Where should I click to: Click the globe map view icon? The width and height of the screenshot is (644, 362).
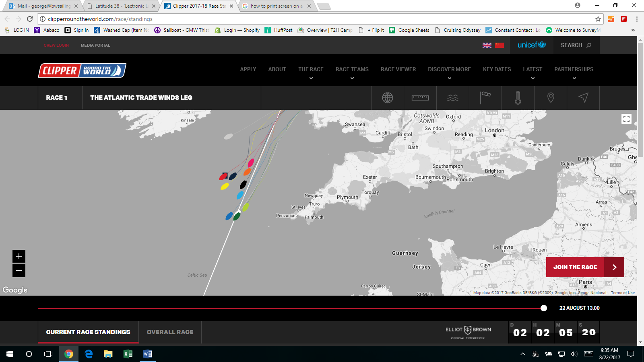click(387, 98)
